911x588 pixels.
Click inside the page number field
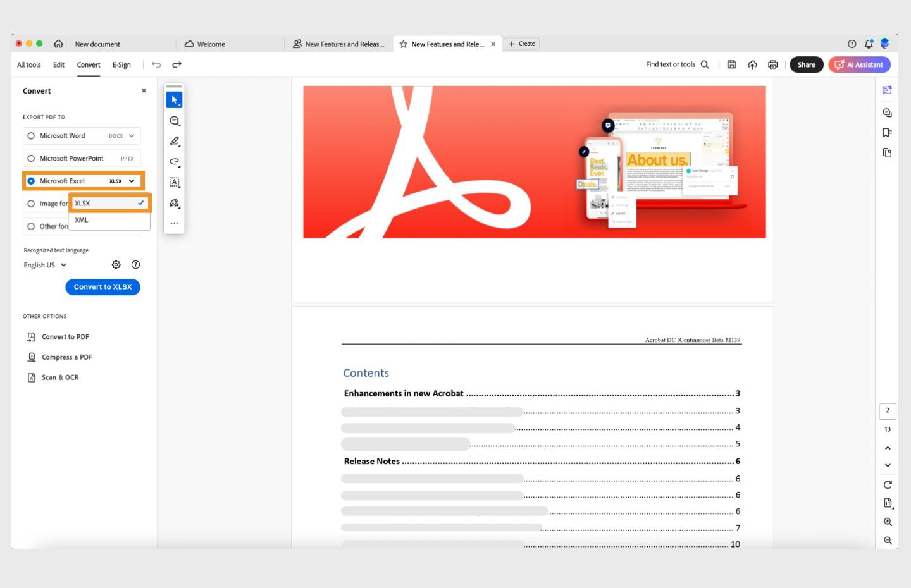[887, 411]
